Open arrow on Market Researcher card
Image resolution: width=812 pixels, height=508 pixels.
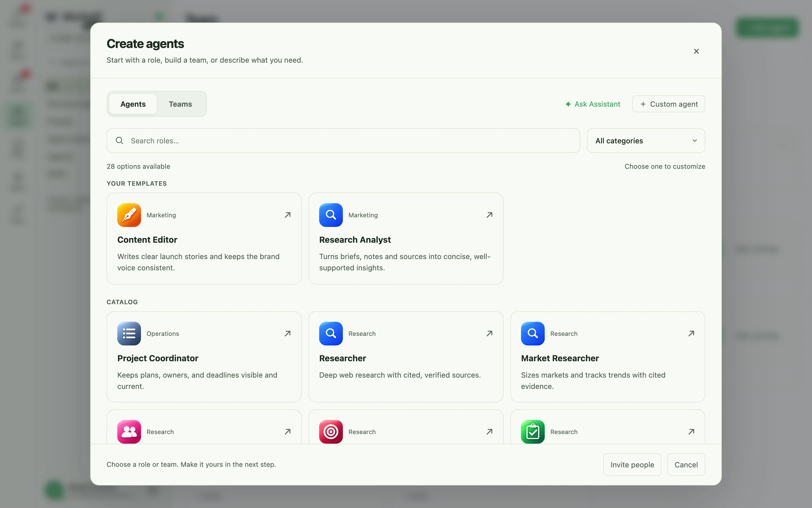691,334
